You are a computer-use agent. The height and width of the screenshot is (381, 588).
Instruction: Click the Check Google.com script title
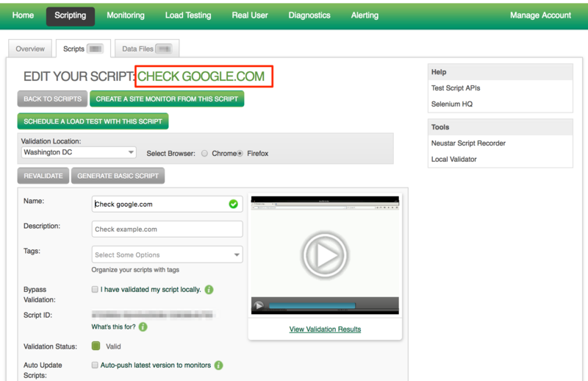[x=201, y=76]
